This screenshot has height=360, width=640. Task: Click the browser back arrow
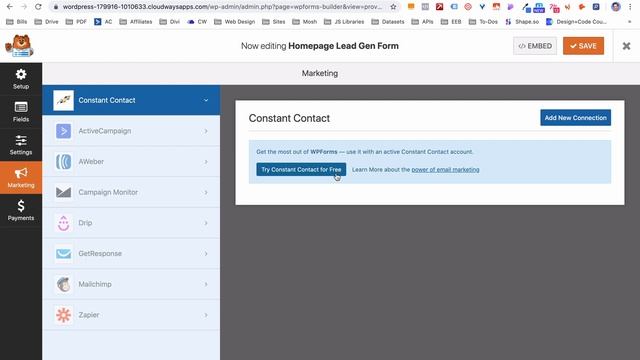[x=9, y=7]
